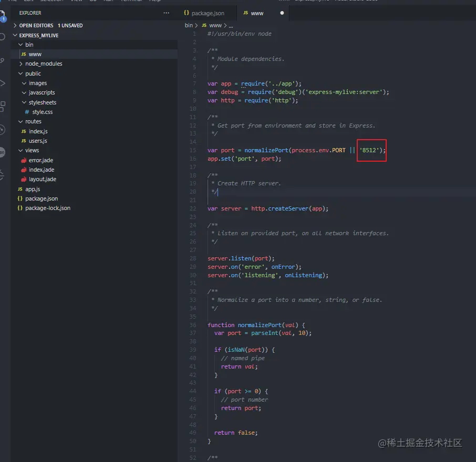Open package.json in the explorer tree
476x462 pixels.
pos(94,198)
